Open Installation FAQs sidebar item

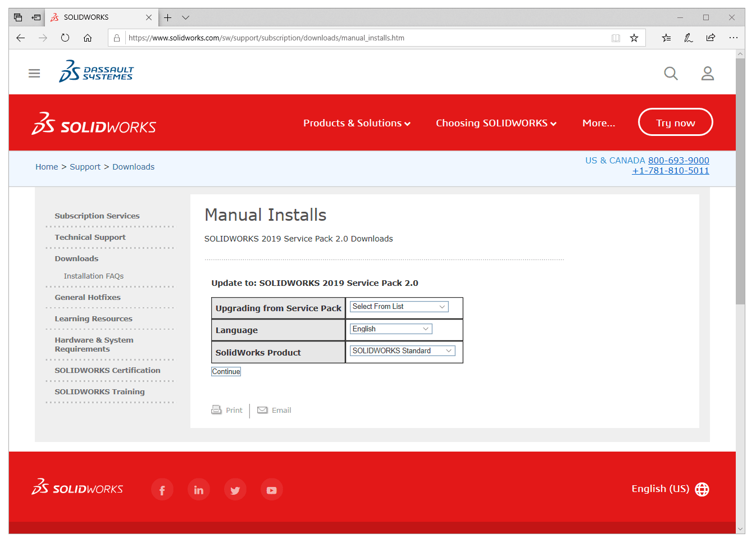94,276
